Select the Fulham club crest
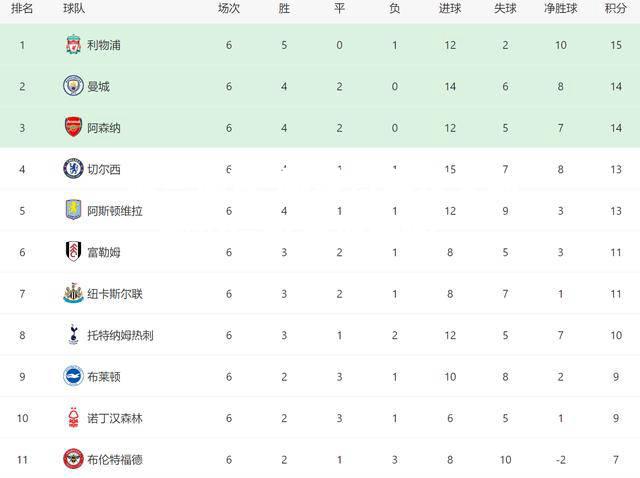The width and height of the screenshot is (640, 478). tap(73, 252)
